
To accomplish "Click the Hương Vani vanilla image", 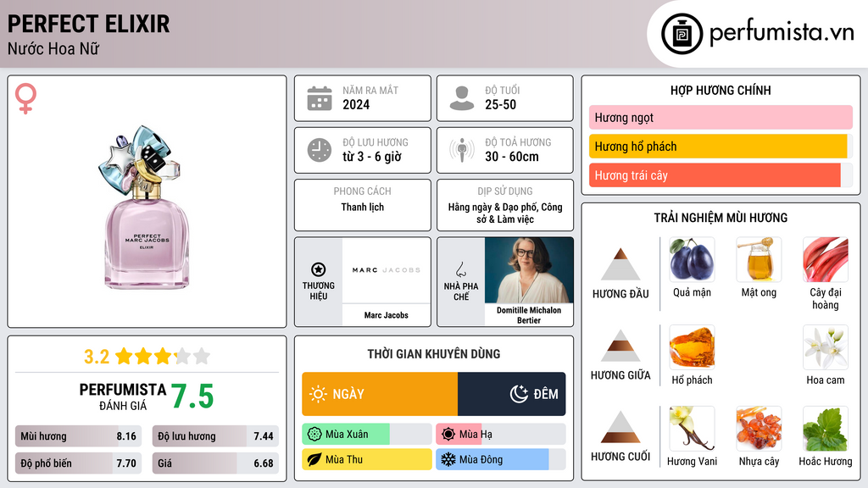I will pyautogui.click(x=692, y=428).
